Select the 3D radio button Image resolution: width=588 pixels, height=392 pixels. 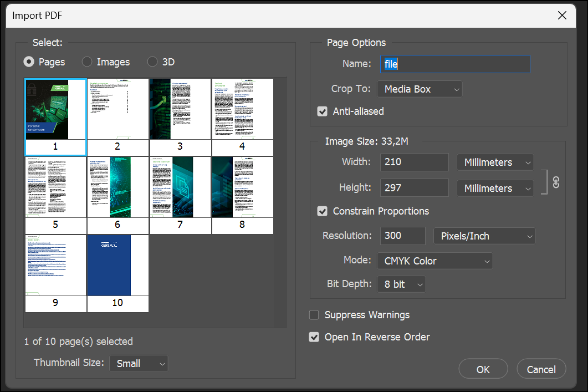[x=152, y=62]
